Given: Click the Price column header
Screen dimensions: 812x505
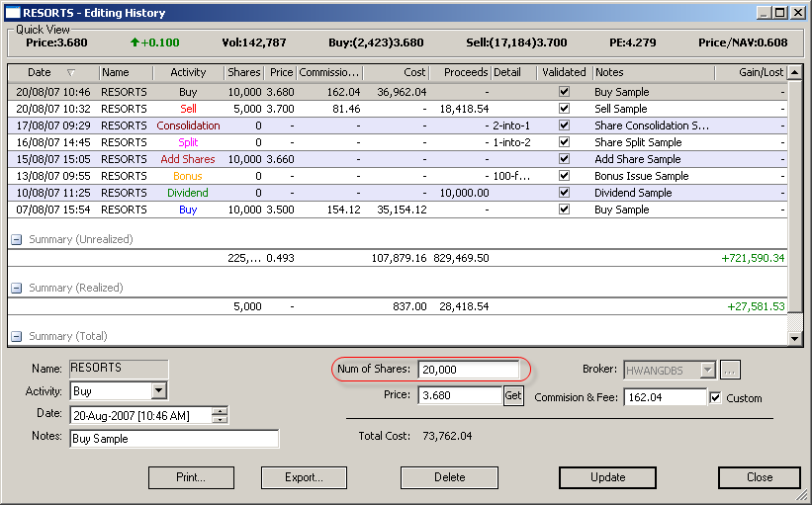Looking at the screenshot, I should pyautogui.click(x=281, y=72).
